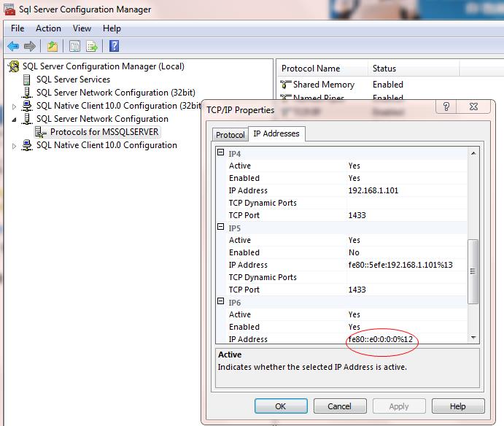Click the IP4 TCP Port value 1433

coord(357,215)
